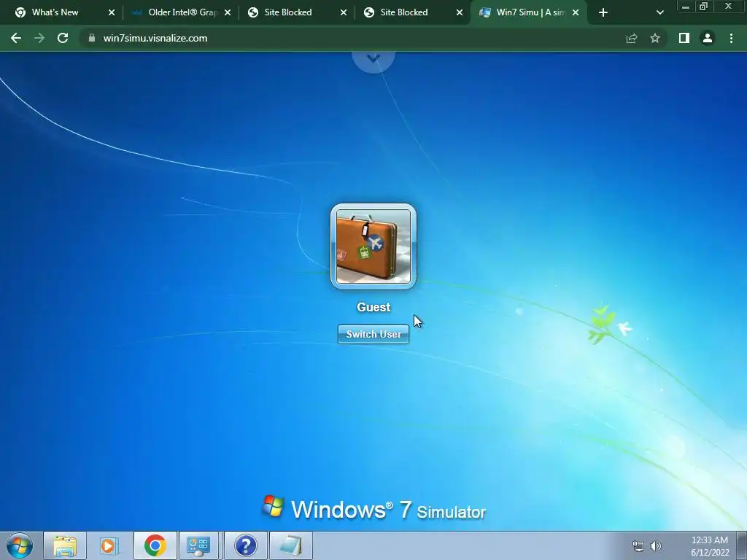
Task: View site info via the padlock icon
Action: coord(92,38)
